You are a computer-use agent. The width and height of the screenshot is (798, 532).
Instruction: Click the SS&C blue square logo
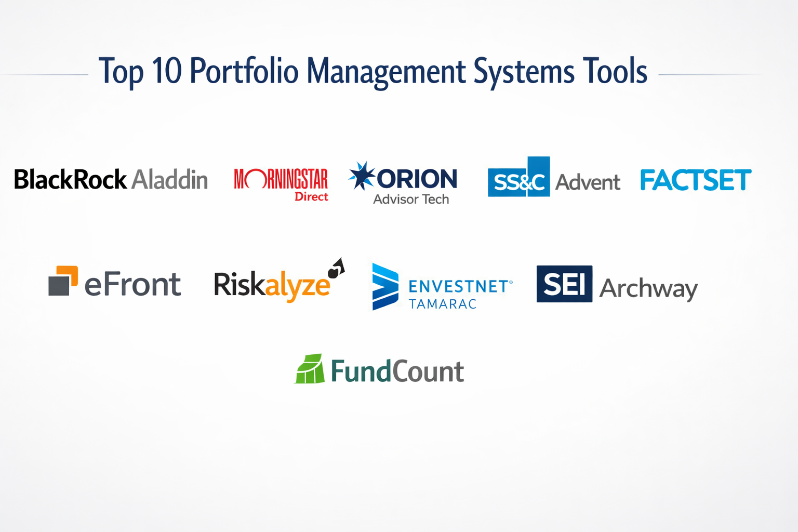(x=518, y=178)
